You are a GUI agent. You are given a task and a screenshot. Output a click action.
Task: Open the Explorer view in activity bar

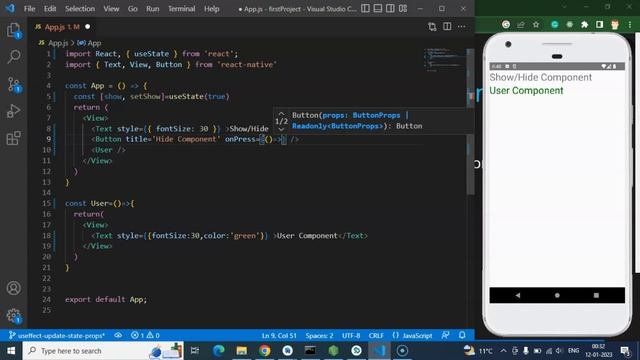(13, 31)
